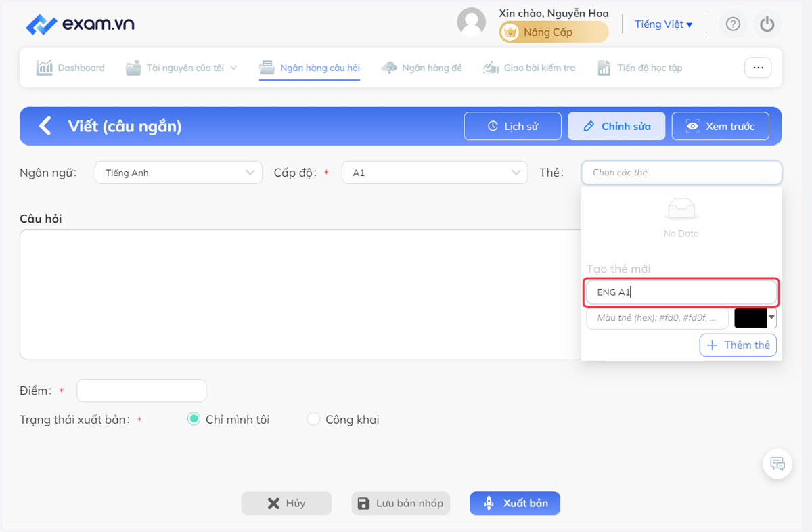Click the Tiến độ học tập icon

click(x=604, y=68)
